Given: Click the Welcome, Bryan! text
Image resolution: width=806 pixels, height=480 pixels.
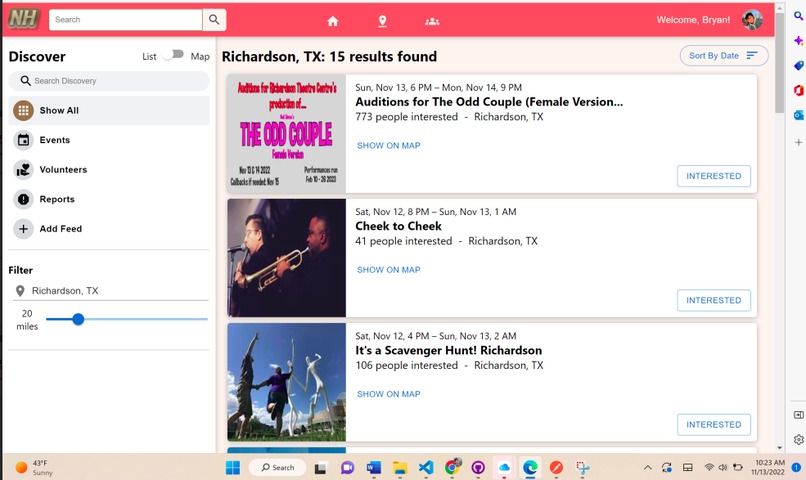Looking at the screenshot, I should 693,20.
